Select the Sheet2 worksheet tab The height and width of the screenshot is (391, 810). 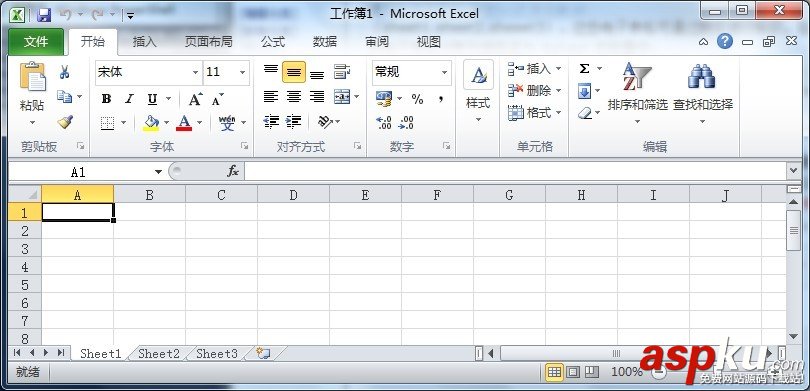point(159,354)
